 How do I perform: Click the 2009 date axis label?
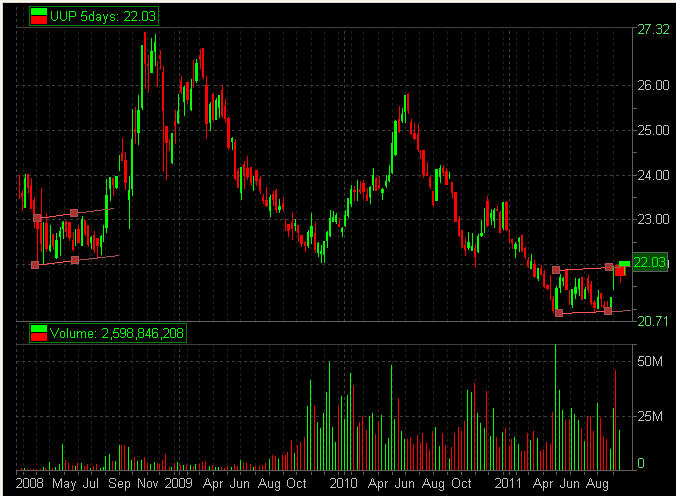(x=178, y=483)
